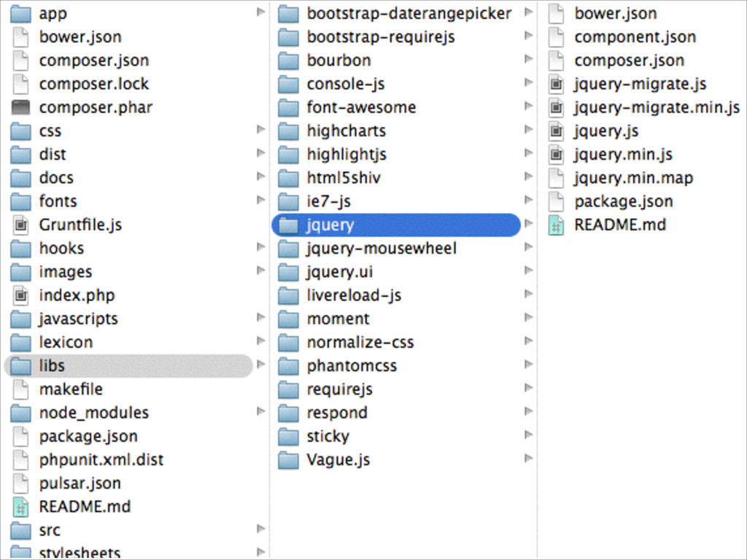Click the node_modules folder icon

[20, 413]
